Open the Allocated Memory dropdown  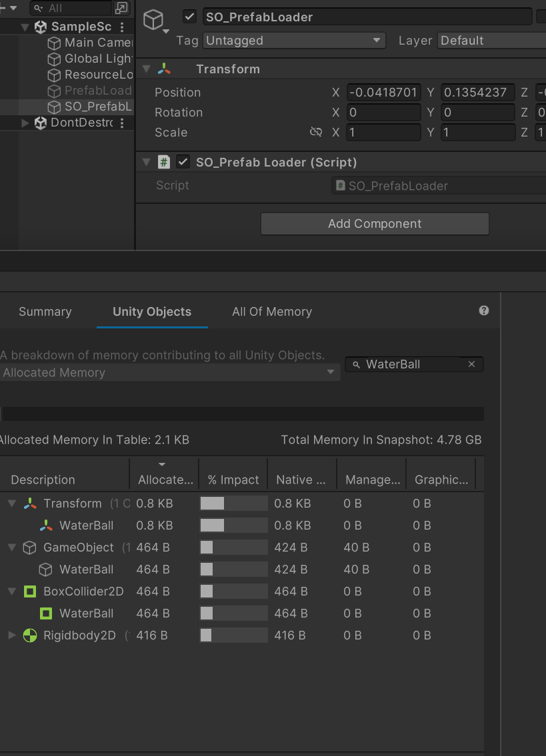[x=169, y=372]
